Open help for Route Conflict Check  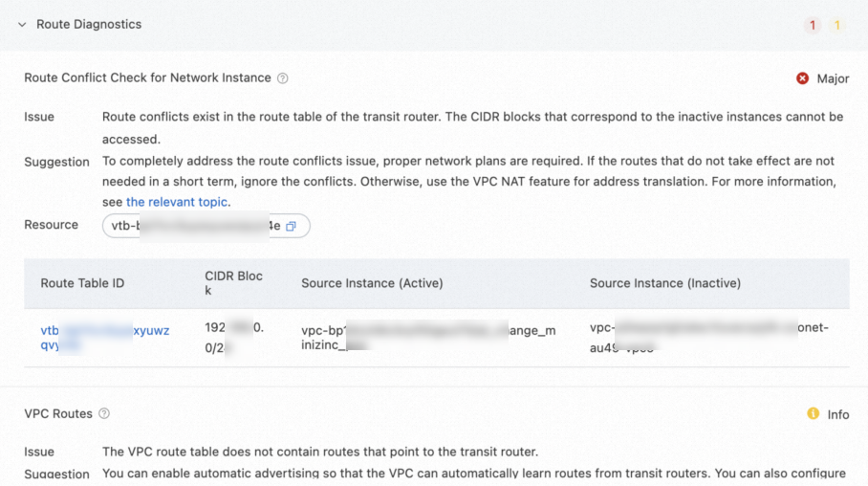pos(283,78)
